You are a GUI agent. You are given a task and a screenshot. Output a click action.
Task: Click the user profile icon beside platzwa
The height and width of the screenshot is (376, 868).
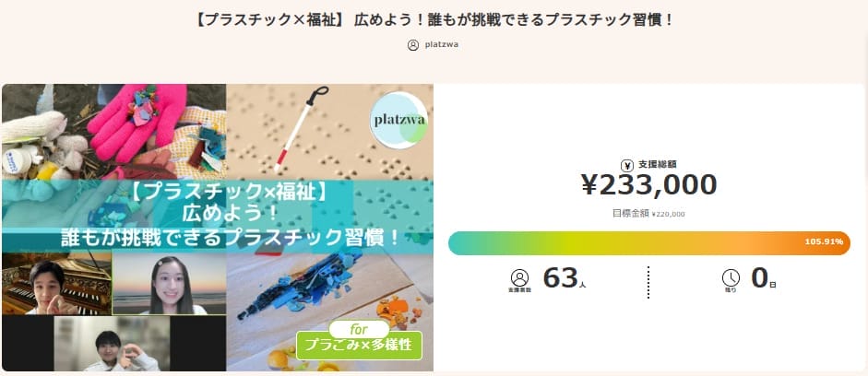[412, 45]
